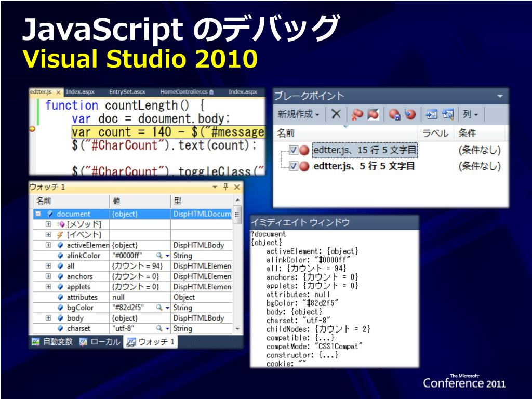Open visualizer dropdown arrow for alinkColor

pyautogui.click(x=168, y=256)
